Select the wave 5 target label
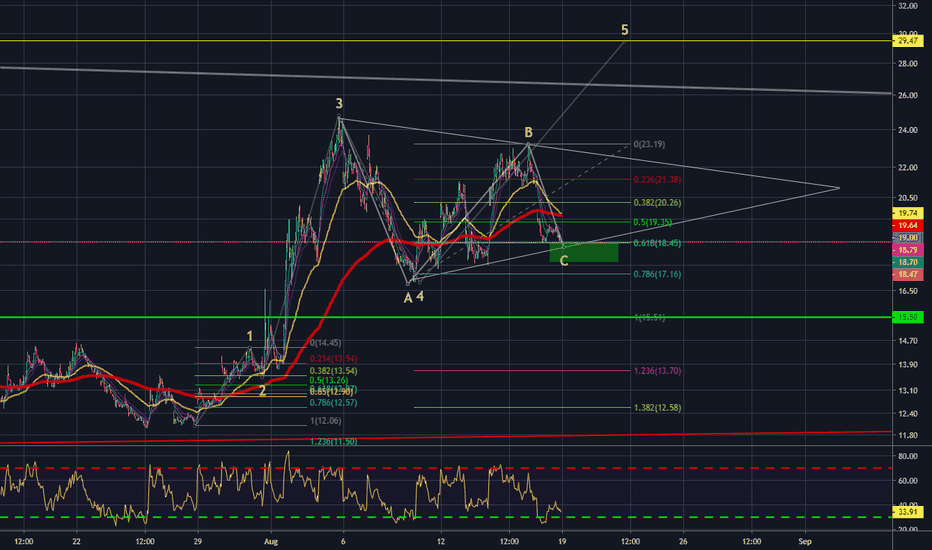Viewport: 932px width, 550px height. click(625, 29)
